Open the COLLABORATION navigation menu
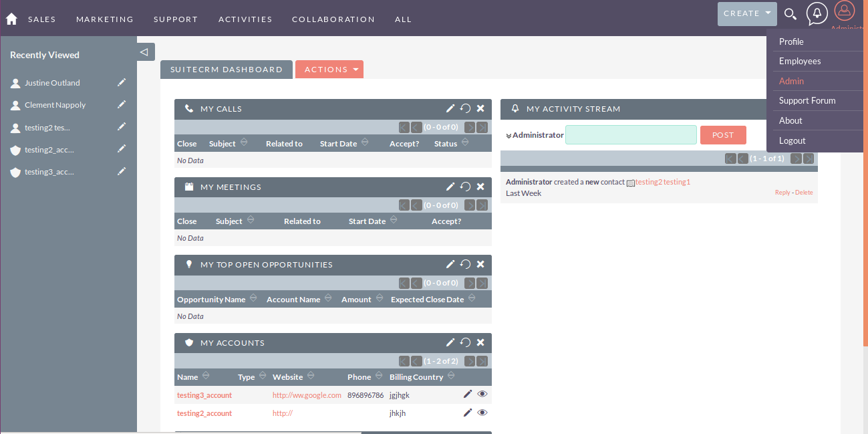 click(333, 19)
